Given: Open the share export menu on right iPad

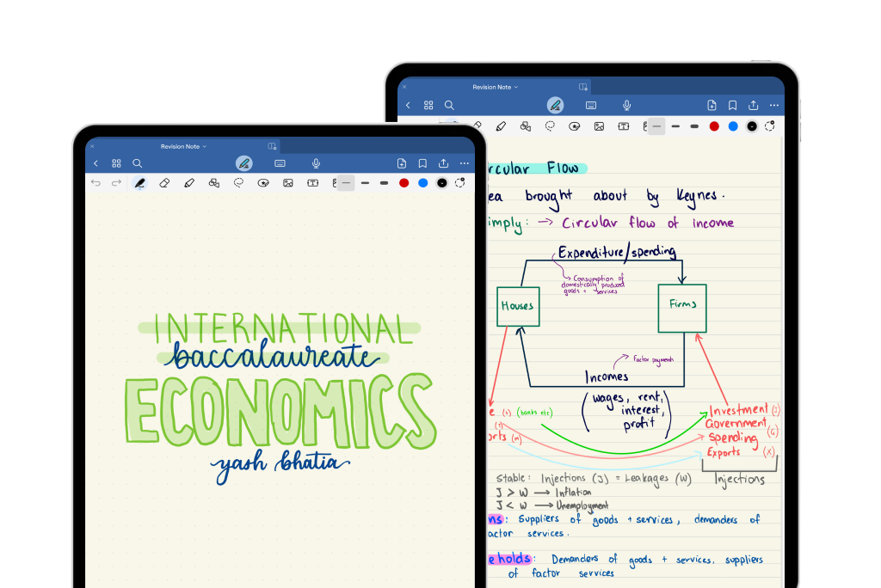Looking at the screenshot, I should 754,105.
